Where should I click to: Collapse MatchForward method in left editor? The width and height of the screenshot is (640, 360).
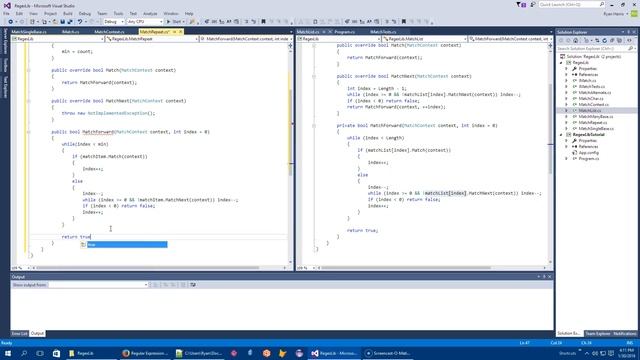point(29,132)
